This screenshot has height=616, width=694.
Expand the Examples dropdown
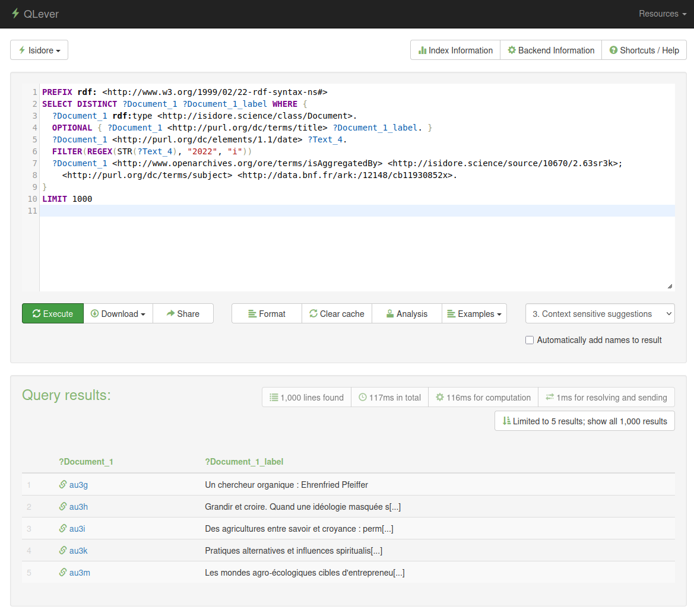click(474, 314)
